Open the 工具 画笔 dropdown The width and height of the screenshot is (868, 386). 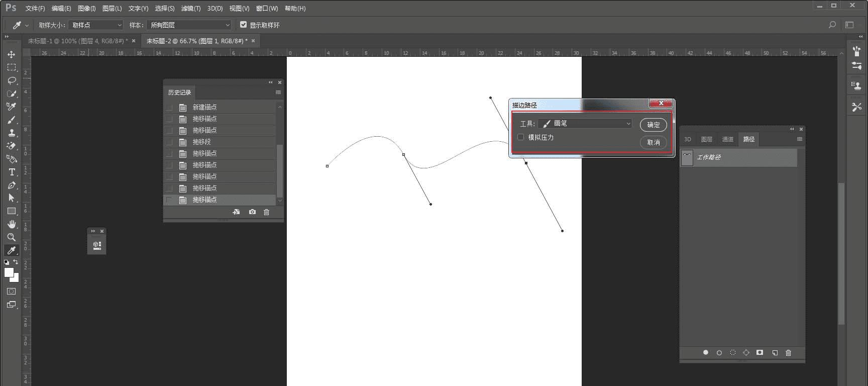tap(585, 123)
